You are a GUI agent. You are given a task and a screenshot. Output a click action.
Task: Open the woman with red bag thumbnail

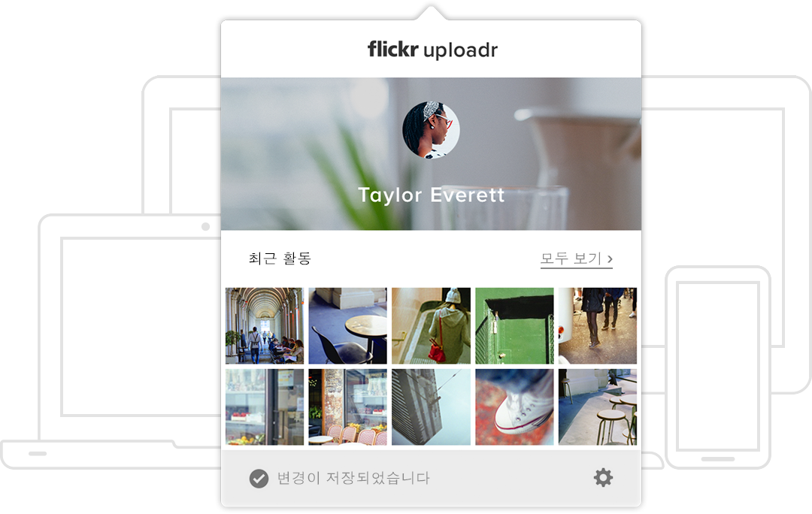click(431, 325)
